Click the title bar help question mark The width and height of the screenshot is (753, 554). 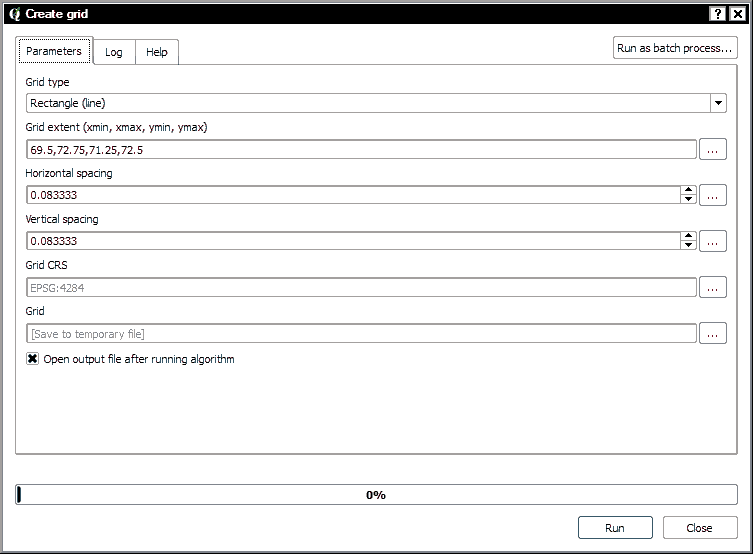click(x=717, y=14)
